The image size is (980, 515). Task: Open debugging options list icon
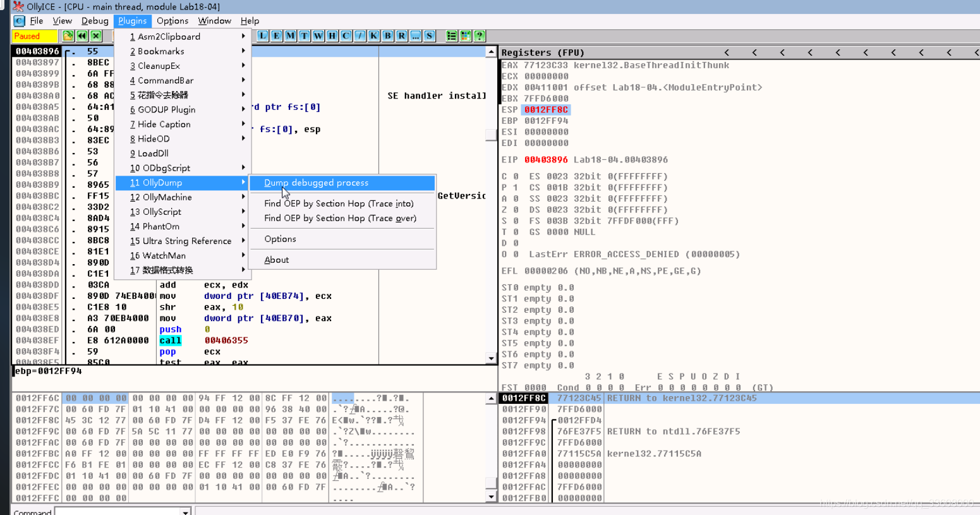452,35
